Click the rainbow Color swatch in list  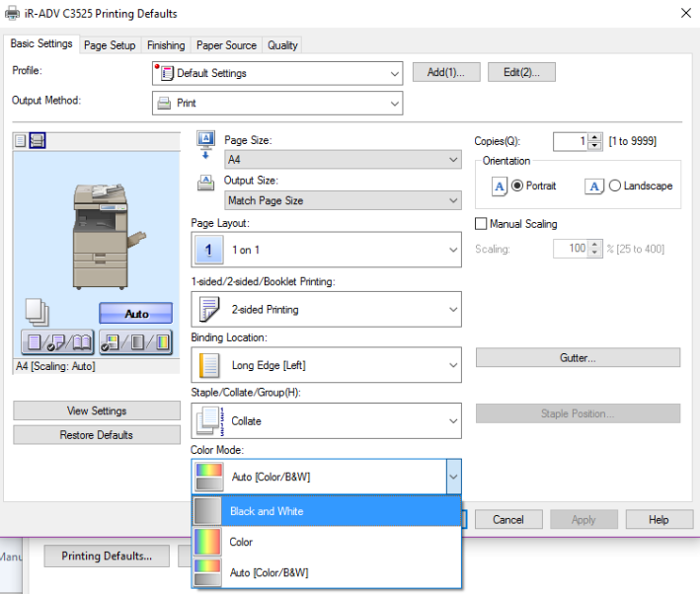(x=207, y=542)
